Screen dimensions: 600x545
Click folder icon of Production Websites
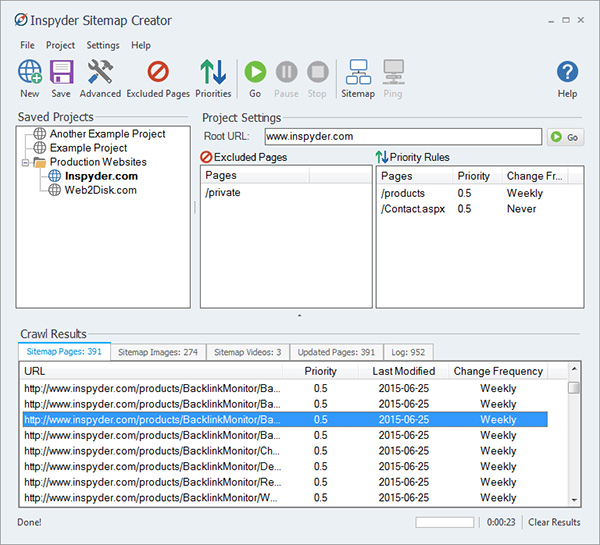[40, 162]
